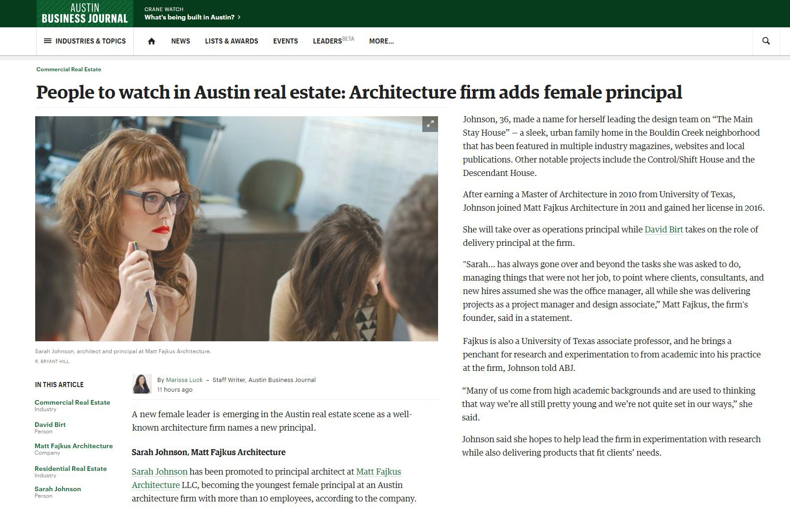
Task: Open Sarah Johnson person link in sidebar
Action: [x=58, y=489]
